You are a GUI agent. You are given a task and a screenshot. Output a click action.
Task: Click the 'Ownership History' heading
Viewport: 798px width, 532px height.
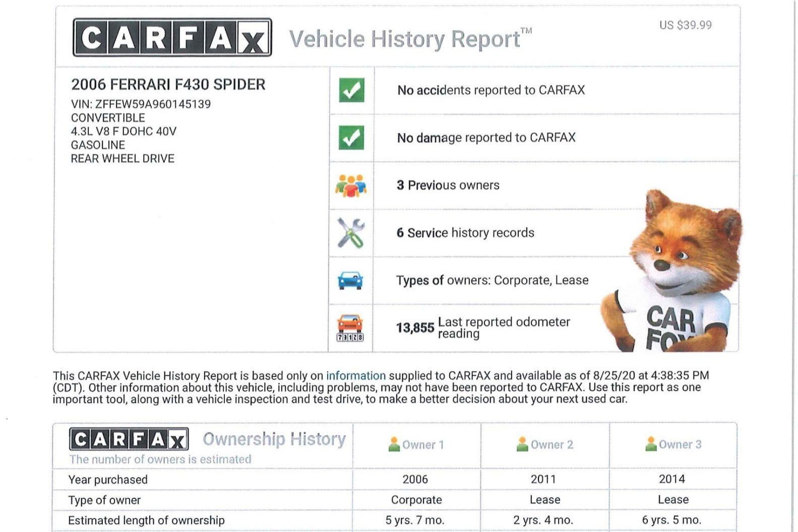274,439
